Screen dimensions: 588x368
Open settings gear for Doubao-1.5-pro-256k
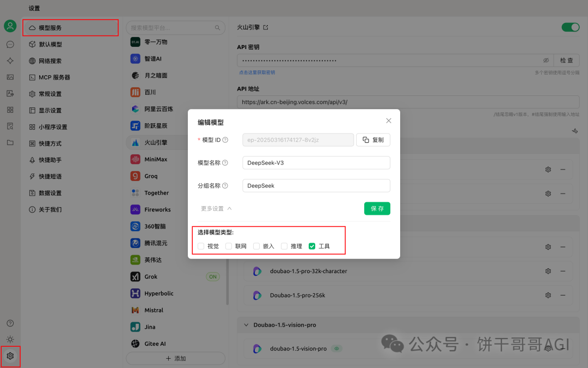coord(548,295)
